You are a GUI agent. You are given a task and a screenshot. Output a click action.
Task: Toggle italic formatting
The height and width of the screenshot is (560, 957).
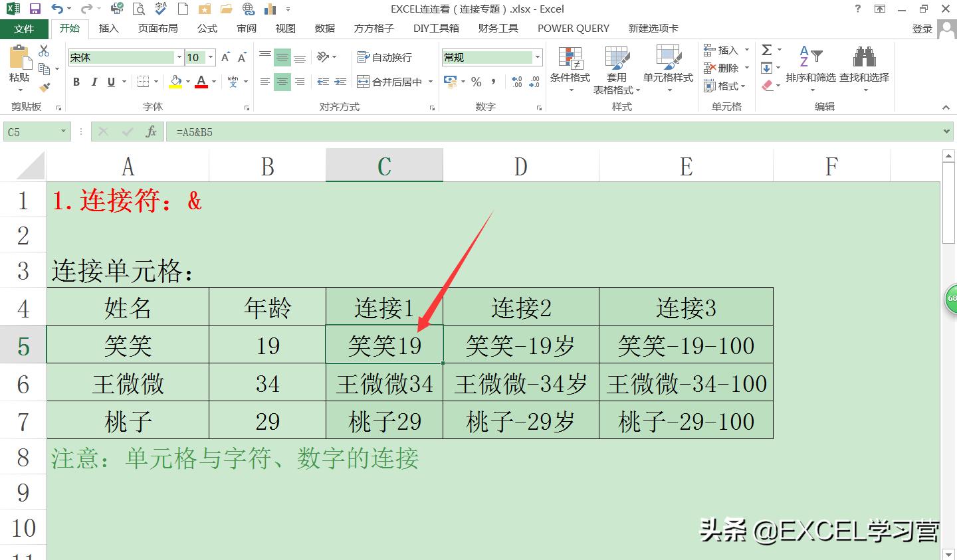pos(92,81)
